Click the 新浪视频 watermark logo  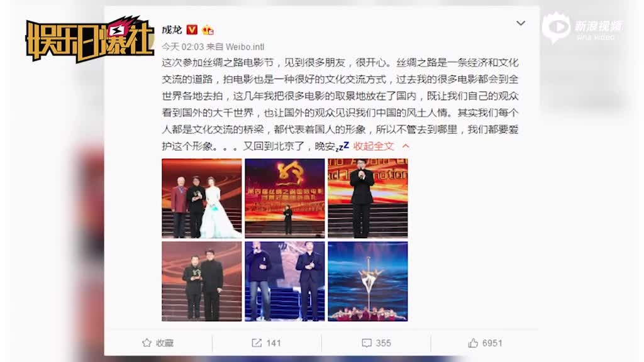[x=582, y=28]
